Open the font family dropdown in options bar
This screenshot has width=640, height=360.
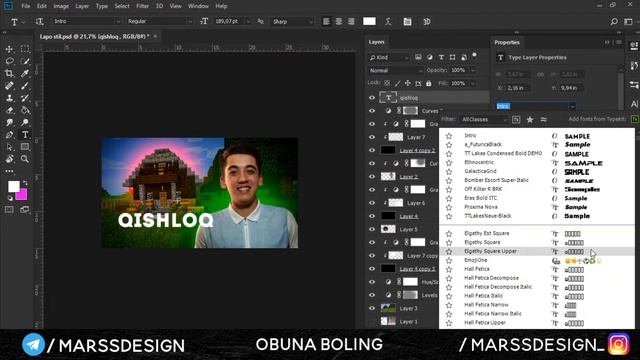[118, 22]
